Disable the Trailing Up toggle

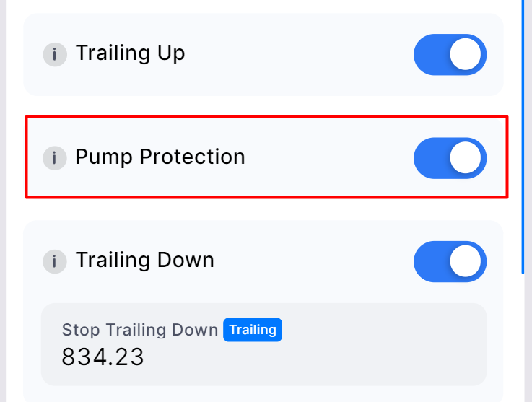tap(450, 55)
